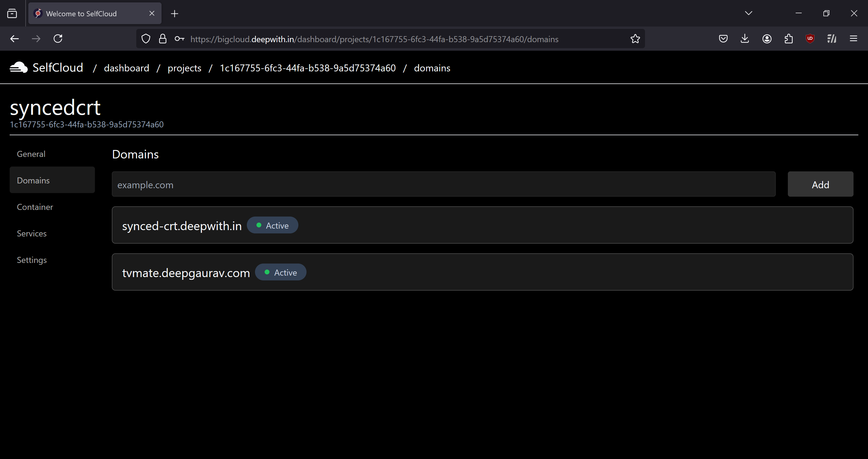Click the Add domain button
Image resolution: width=868 pixels, height=459 pixels.
click(x=820, y=184)
